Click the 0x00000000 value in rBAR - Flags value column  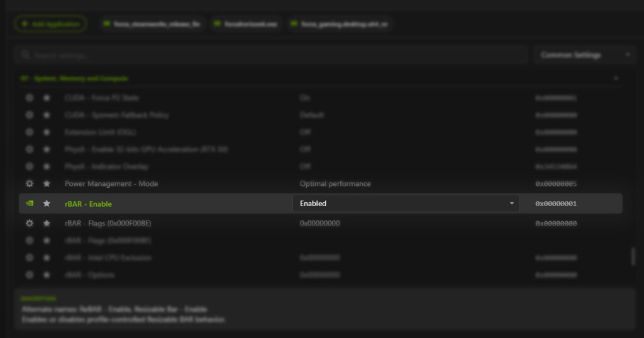pos(320,223)
